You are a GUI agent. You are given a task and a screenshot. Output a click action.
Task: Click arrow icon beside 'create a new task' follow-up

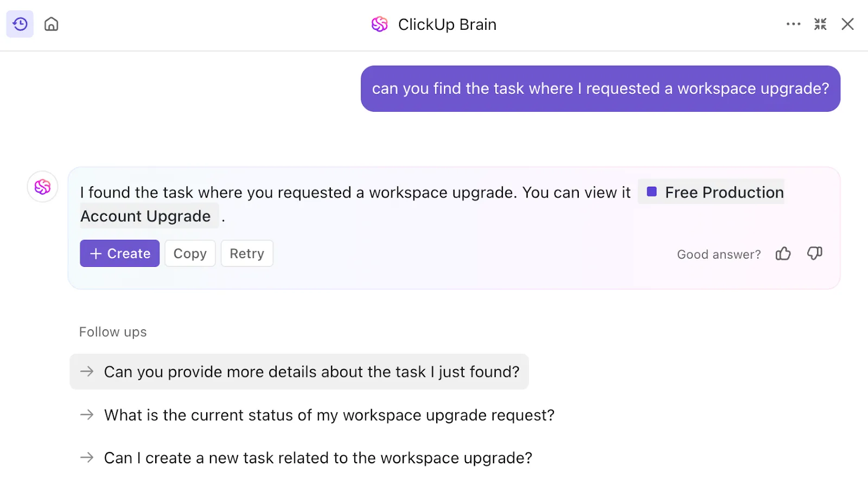(87, 458)
